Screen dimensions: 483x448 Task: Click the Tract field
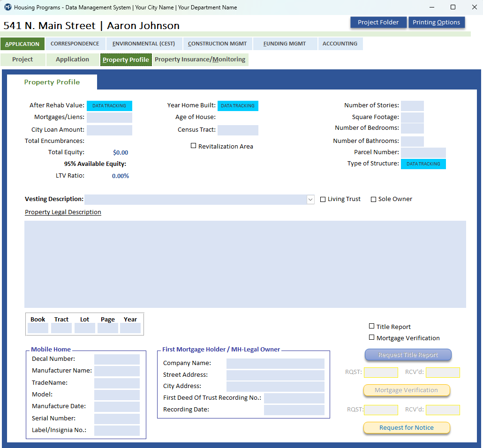[61, 328]
